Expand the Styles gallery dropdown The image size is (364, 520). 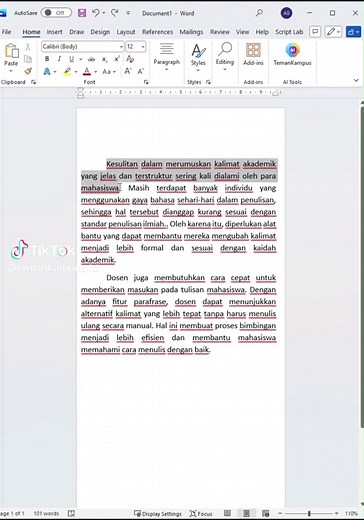[x=198, y=57]
